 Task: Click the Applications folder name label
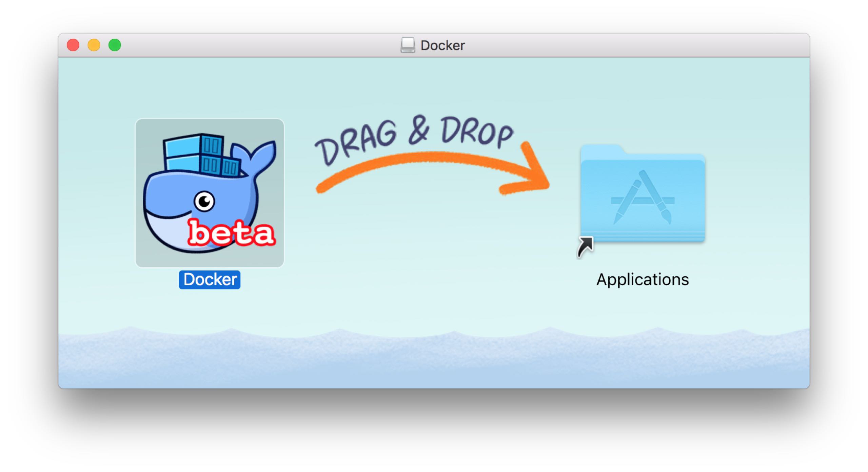(643, 280)
